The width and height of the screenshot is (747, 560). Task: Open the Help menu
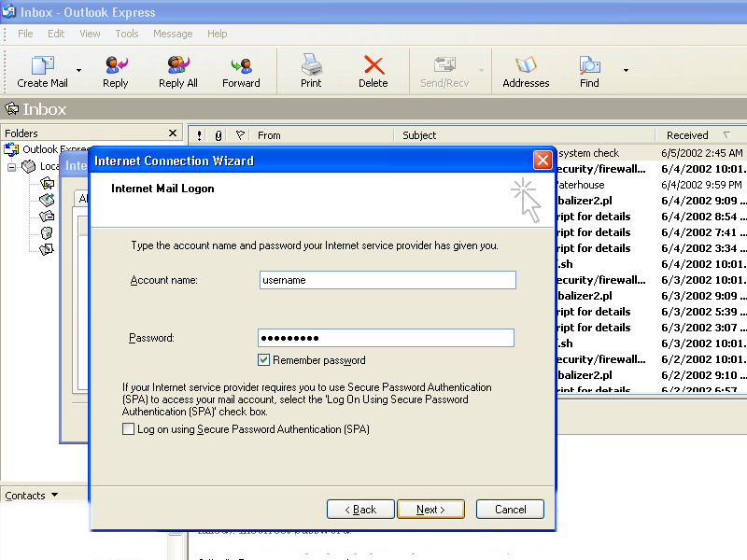click(x=217, y=34)
